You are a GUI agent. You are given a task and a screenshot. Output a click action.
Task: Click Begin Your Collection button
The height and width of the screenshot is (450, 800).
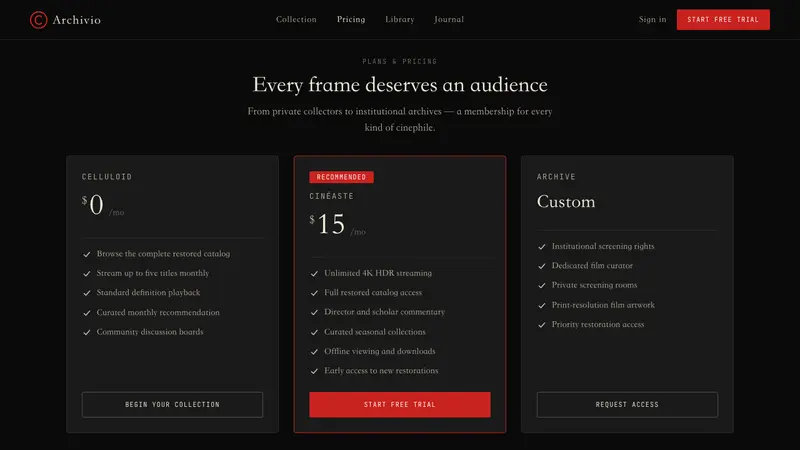click(x=172, y=405)
